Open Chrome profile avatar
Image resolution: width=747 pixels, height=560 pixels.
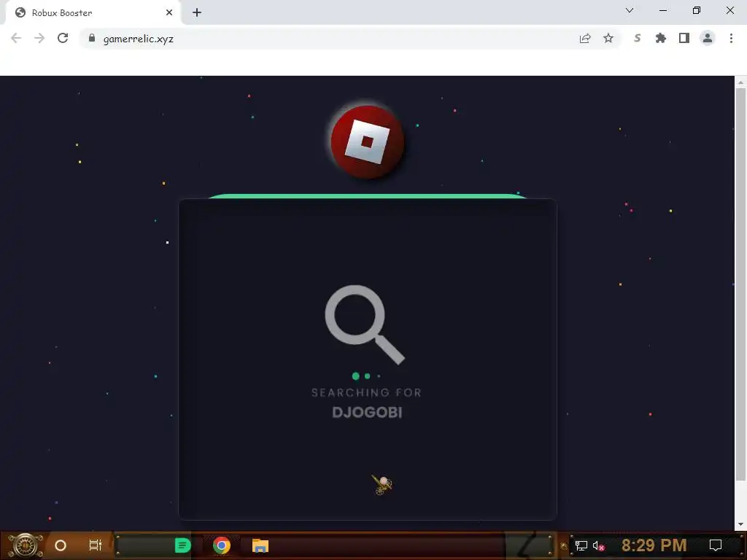click(708, 38)
